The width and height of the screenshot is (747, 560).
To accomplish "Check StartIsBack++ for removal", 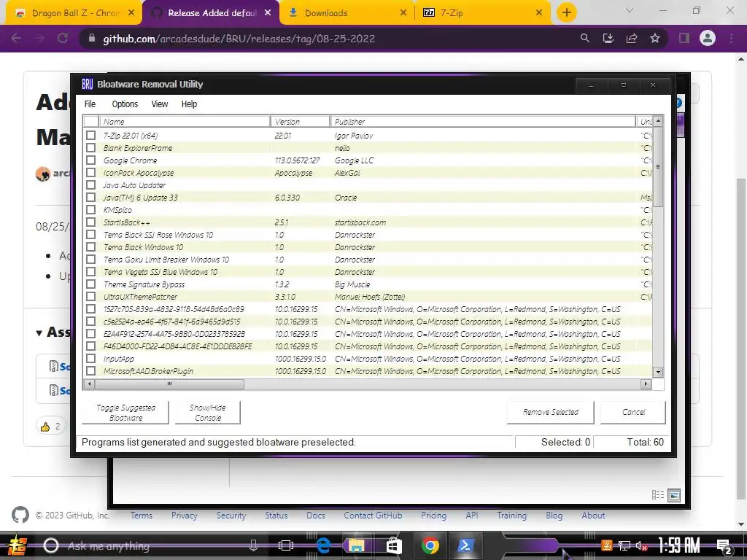I will point(90,222).
